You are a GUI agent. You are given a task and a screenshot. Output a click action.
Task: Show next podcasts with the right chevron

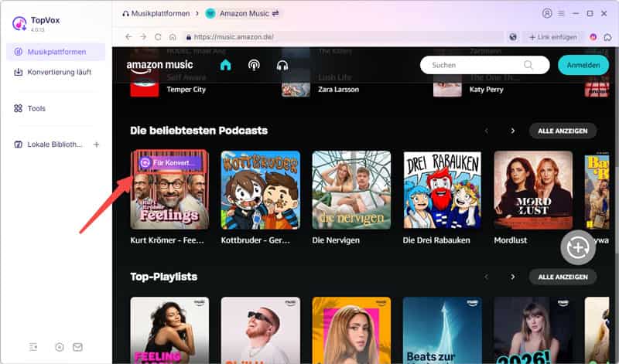pyautogui.click(x=513, y=131)
